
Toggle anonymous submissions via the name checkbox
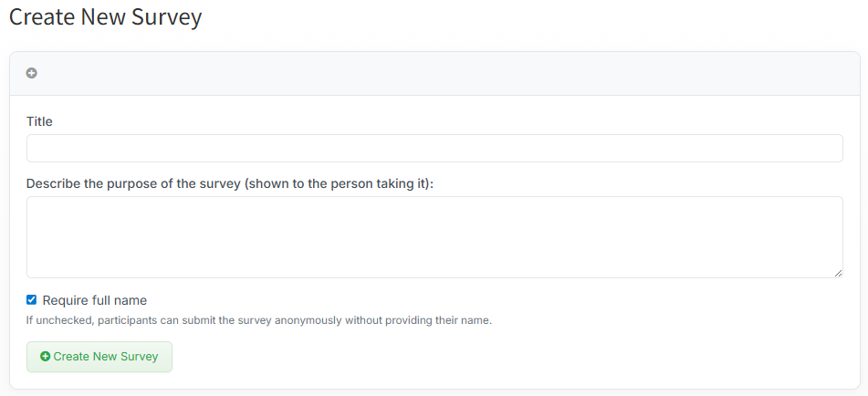click(x=32, y=300)
